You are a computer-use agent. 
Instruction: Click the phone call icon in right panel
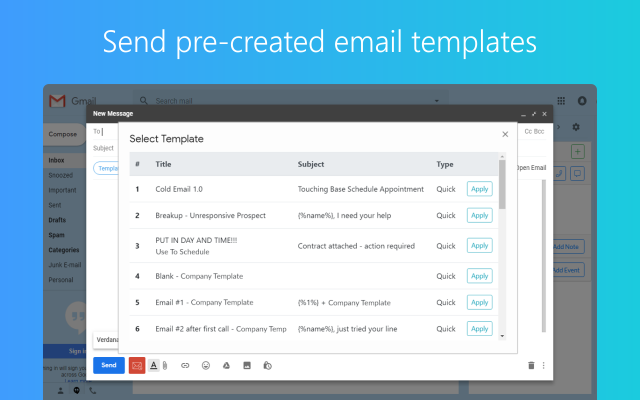tap(560, 173)
